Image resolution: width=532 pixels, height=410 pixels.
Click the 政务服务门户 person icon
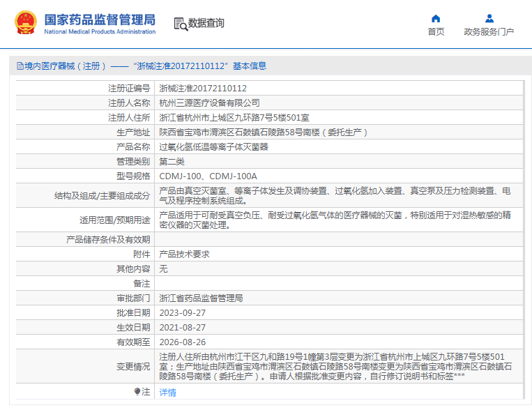tap(489, 18)
